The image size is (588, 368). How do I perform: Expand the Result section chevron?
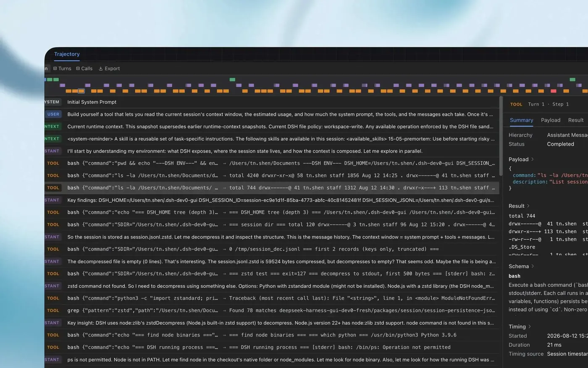(x=528, y=206)
